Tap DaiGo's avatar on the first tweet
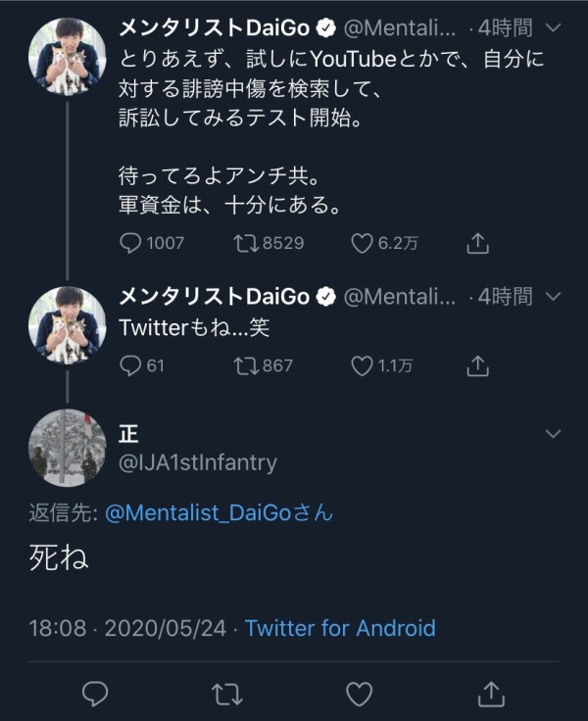588x721 pixels. [68, 56]
